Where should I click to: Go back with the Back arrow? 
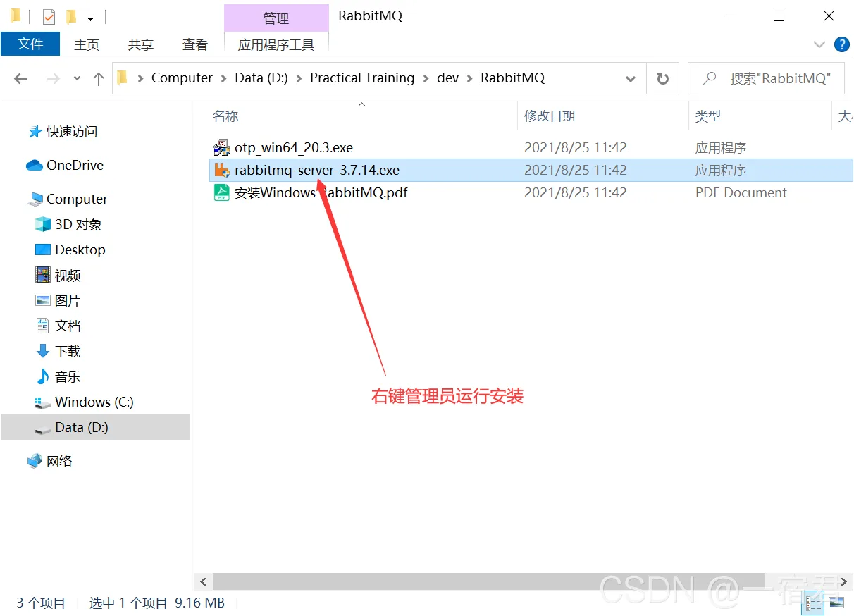click(21, 78)
